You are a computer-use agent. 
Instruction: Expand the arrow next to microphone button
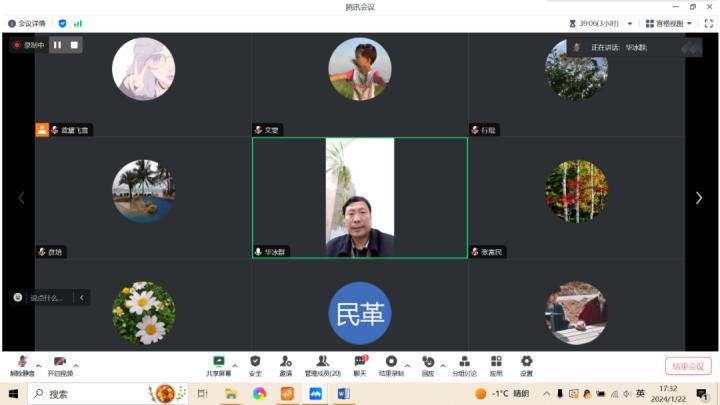tap(38, 365)
